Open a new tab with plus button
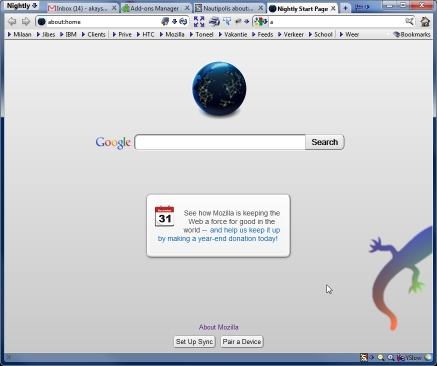 click(345, 8)
